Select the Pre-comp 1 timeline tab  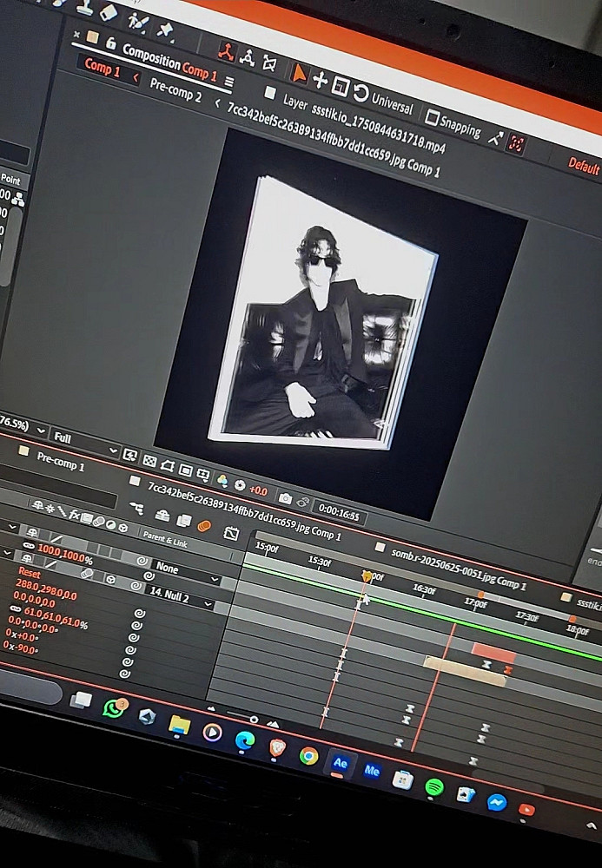61,462
